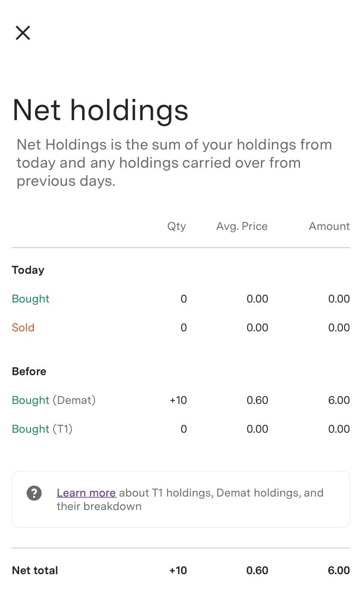Click the Net holdings title

tap(100, 110)
